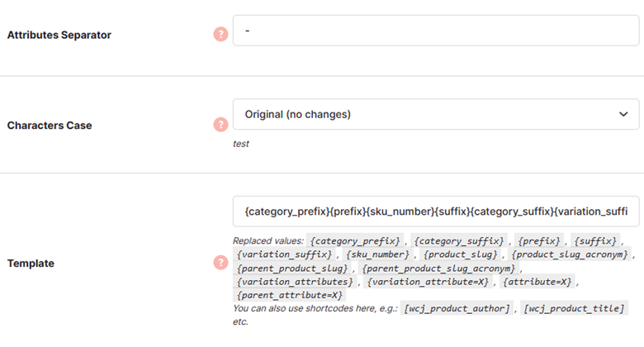Click the [wcj_product_author] shortcode example

pyautogui.click(x=457, y=308)
